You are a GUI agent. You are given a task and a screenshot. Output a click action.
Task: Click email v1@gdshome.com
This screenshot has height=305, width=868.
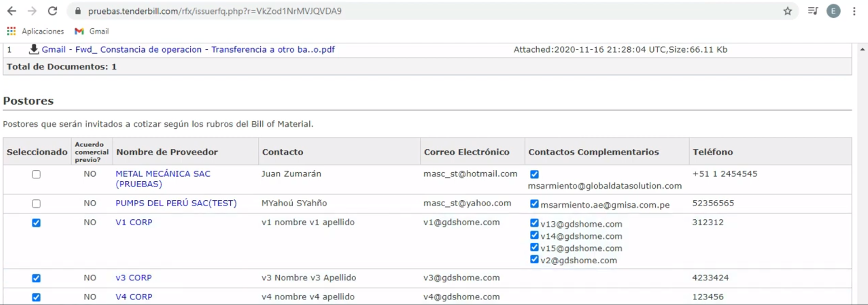tap(461, 222)
